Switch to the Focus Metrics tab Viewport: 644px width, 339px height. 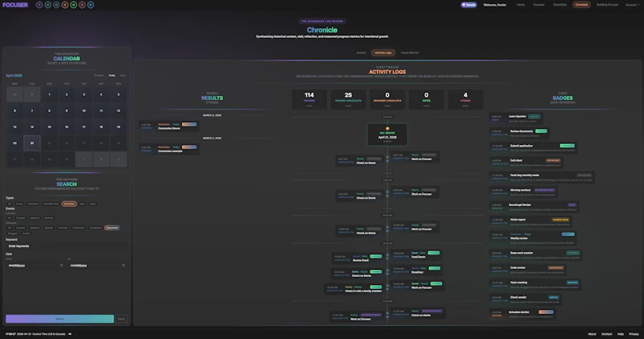tap(410, 52)
